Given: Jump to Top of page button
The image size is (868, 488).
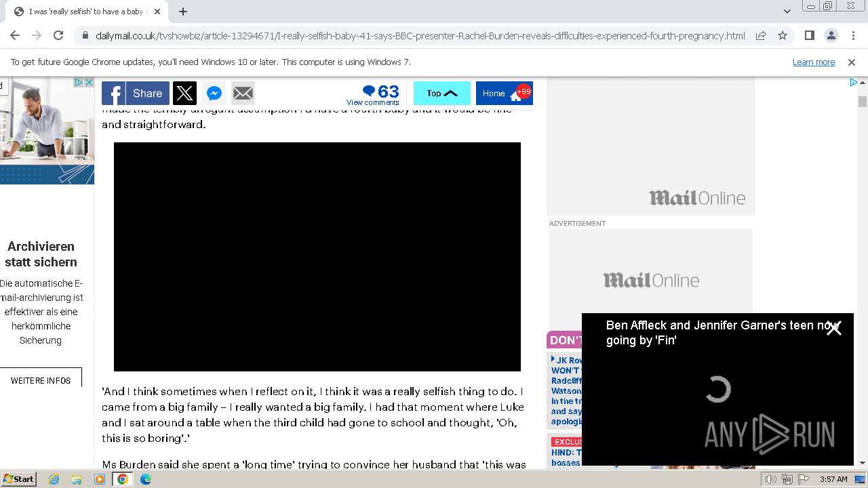Looking at the screenshot, I should [442, 94].
